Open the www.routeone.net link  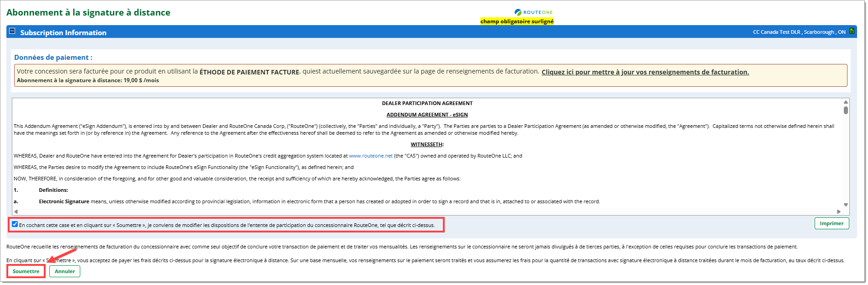(x=370, y=156)
